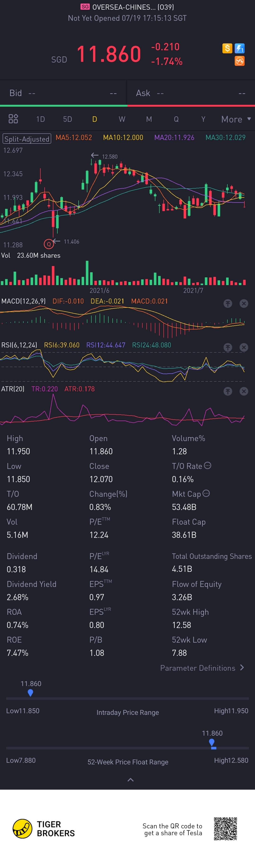
Task: Tap the Float Cap 38.61B value
Action: point(184,535)
